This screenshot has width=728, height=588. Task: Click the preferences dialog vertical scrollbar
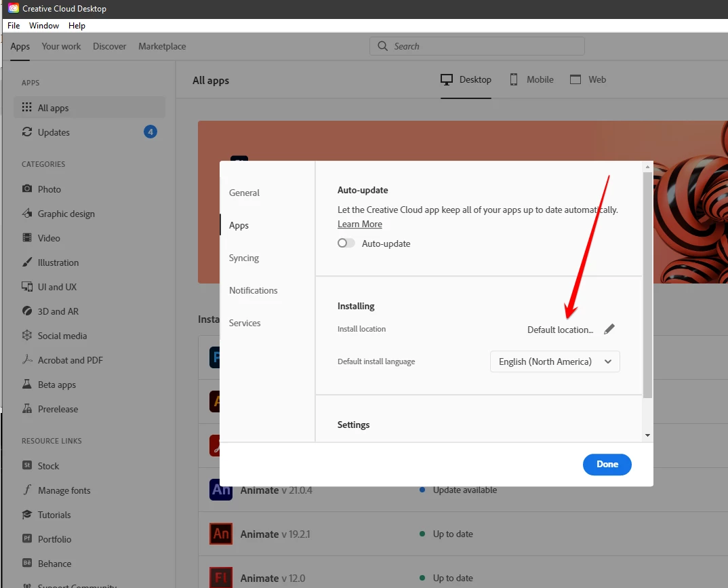(647, 285)
